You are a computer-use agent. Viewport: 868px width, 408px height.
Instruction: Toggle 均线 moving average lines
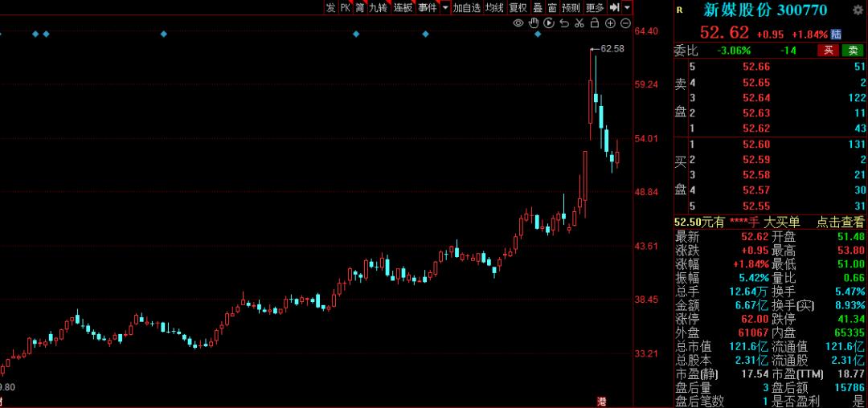click(x=494, y=7)
